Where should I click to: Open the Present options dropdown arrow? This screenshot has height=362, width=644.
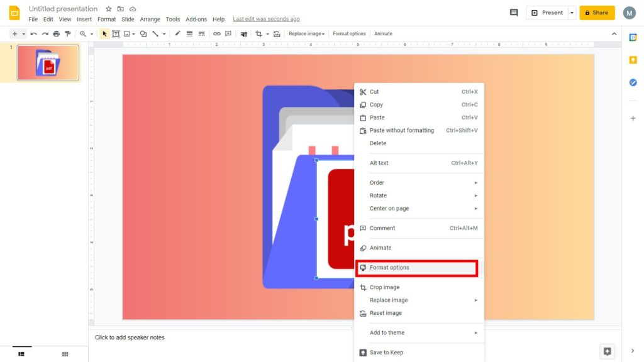pyautogui.click(x=572, y=13)
